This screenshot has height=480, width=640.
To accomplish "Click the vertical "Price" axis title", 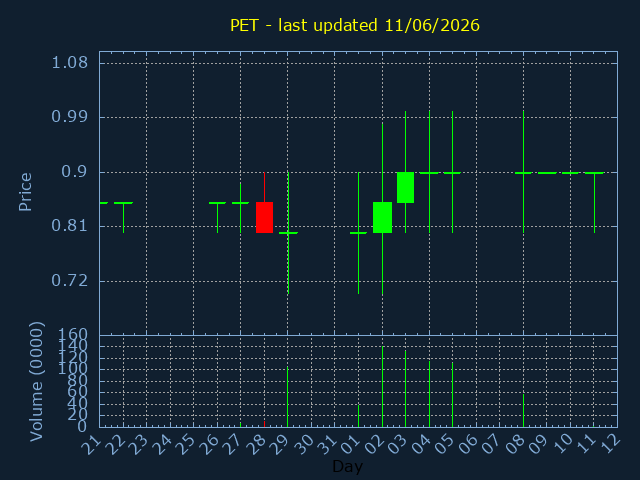I will (x=25, y=192).
